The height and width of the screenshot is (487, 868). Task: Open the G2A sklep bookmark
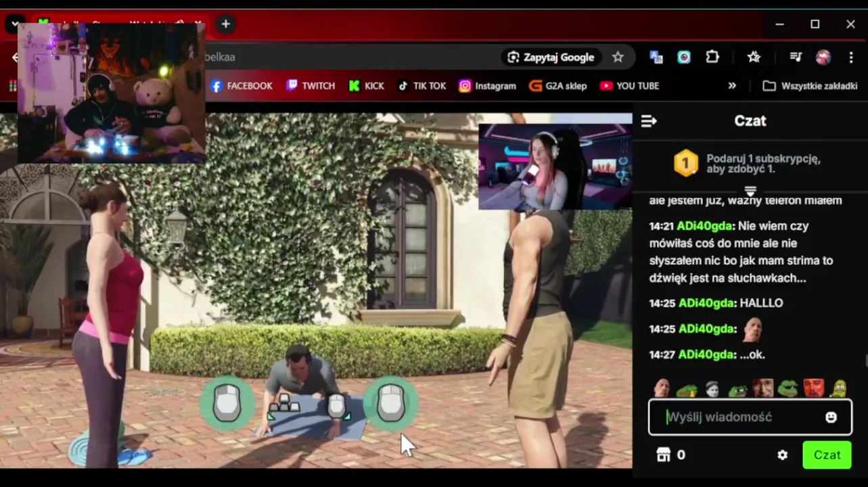557,86
